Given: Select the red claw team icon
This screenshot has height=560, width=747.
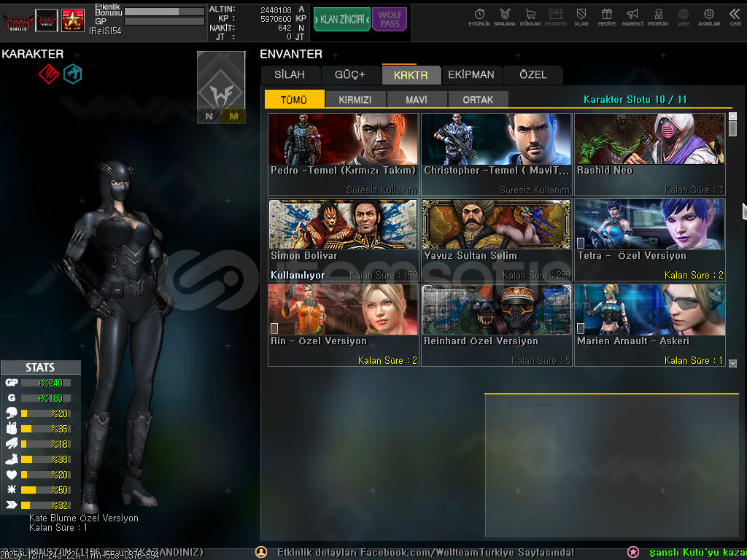Looking at the screenshot, I should (48, 74).
